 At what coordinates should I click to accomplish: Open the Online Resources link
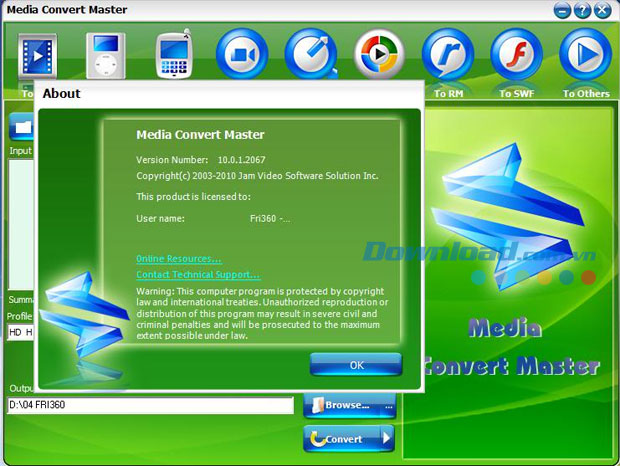179,259
